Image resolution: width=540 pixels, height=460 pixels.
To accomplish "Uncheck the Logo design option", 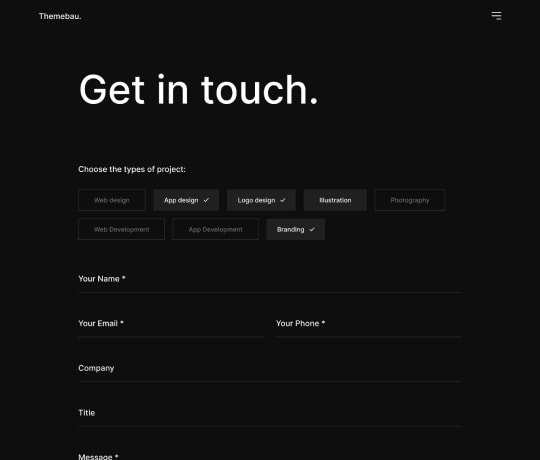I will (261, 200).
